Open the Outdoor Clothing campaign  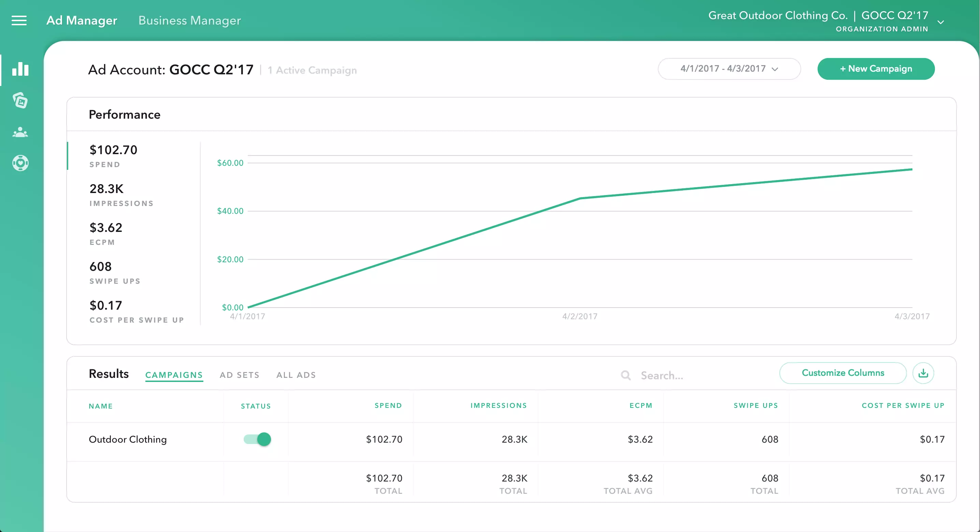(x=127, y=439)
